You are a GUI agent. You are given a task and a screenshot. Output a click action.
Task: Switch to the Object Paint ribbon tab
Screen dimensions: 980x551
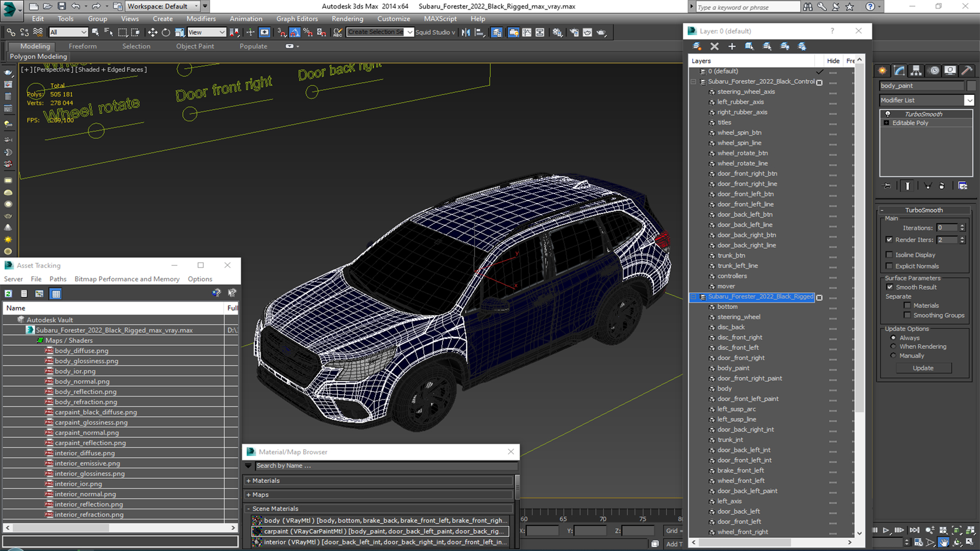click(195, 46)
